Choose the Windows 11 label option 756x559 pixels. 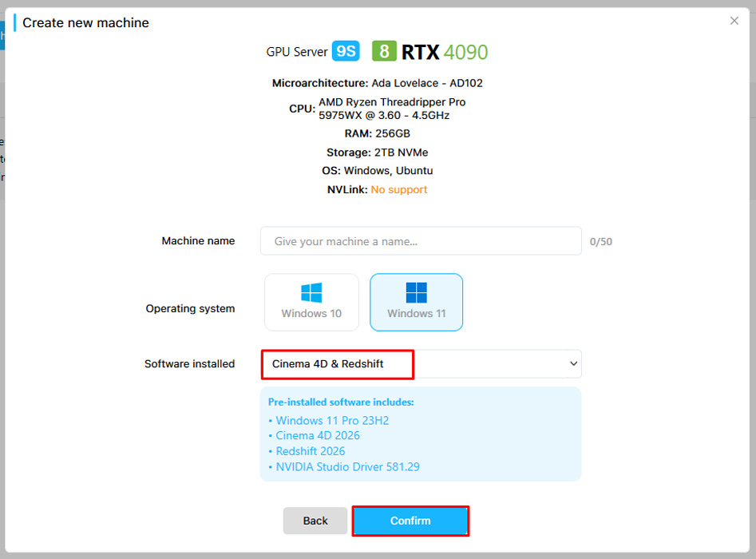pos(416,314)
